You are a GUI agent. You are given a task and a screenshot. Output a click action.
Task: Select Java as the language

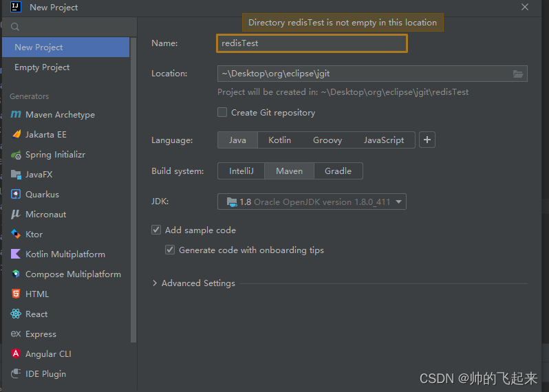coord(238,140)
